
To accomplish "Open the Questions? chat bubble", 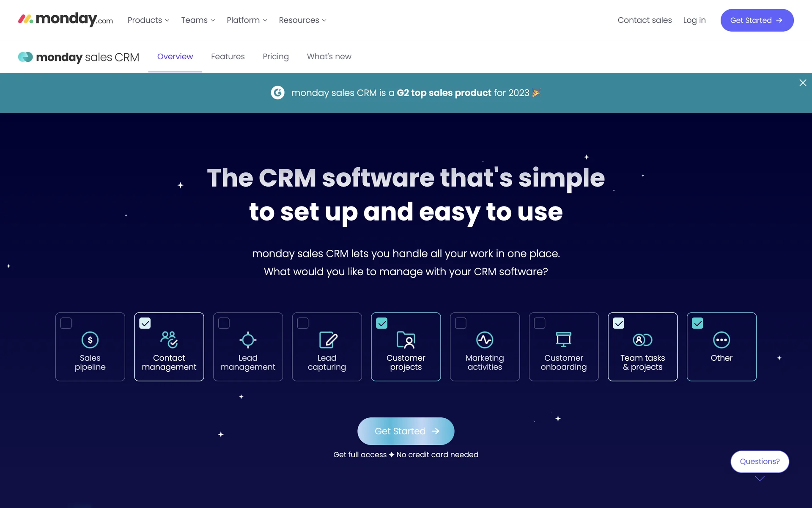I will 760,461.
